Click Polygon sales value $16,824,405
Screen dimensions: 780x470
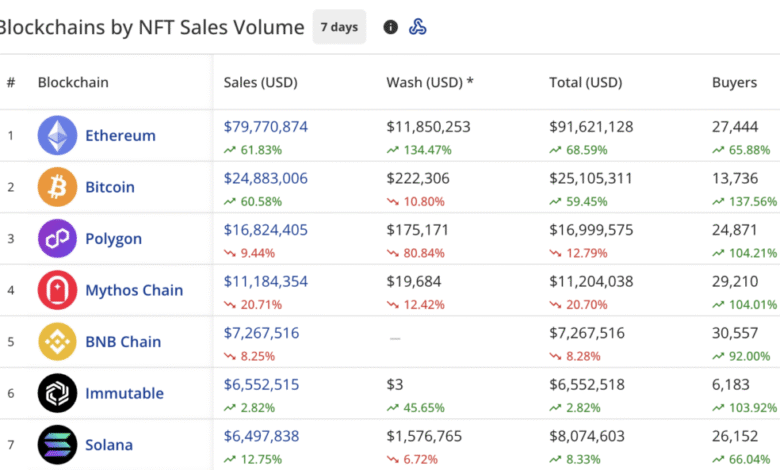tap(266, 230)
